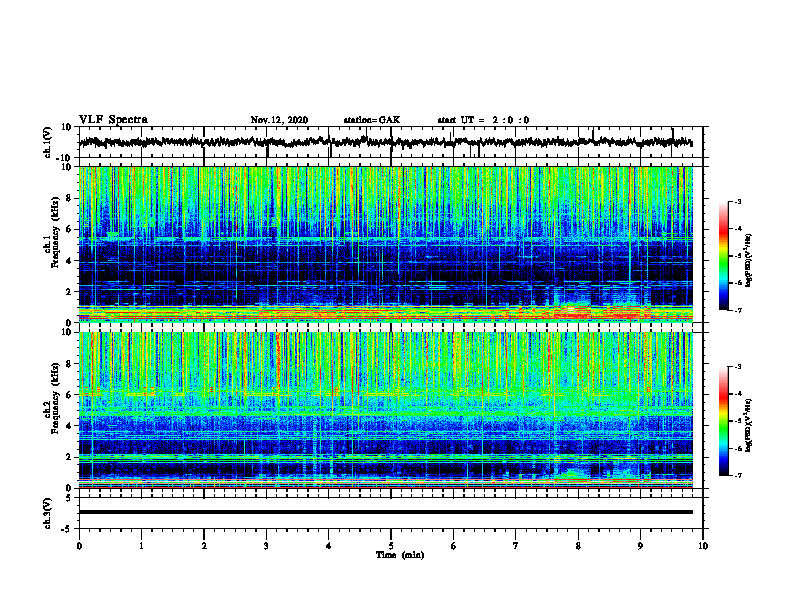Click time tick label "7" on the x-axis
The width and height of the screenshot is (792, 612).
[x=516, y=546]
